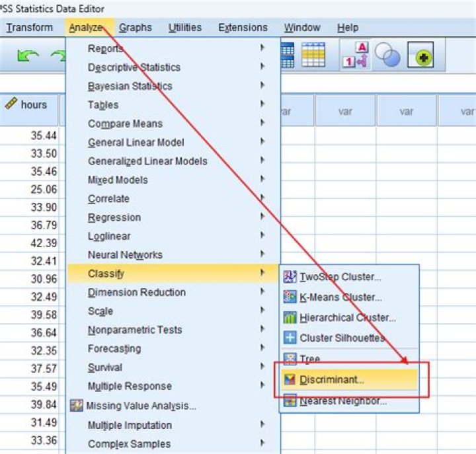Choose Multiple Imputation menu entry
476x454 pixels.
173,425
